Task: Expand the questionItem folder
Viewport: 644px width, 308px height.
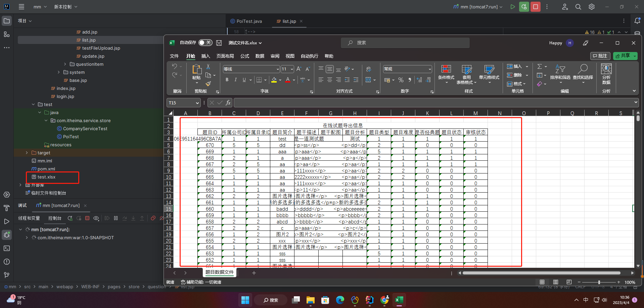Action: [x=65, y=64]
